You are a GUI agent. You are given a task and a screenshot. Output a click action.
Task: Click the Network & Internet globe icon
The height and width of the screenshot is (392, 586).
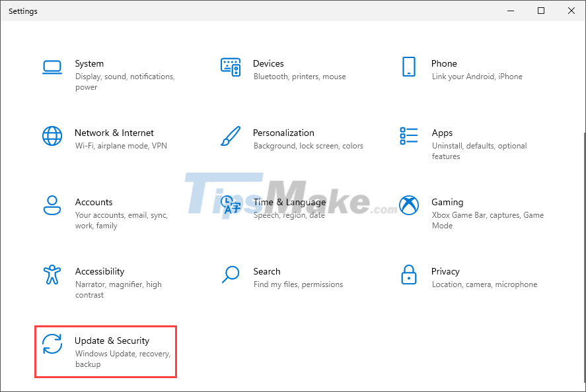click(x=52, y=137)
